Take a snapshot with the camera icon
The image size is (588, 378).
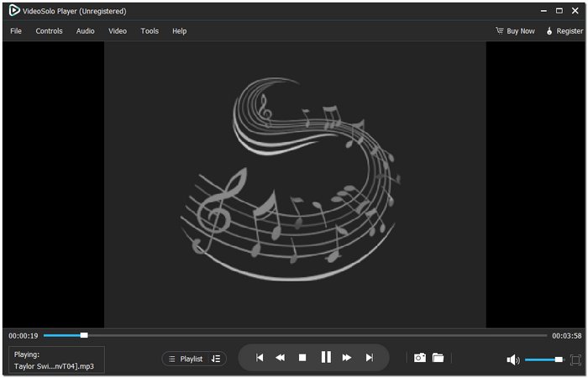tap(420, 358)
